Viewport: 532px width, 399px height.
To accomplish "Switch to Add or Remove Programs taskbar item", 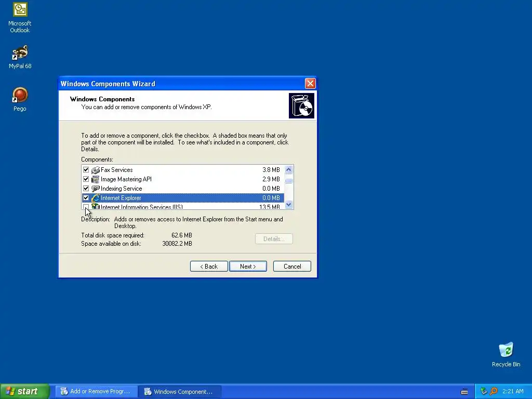I will (x=97, y=391).
